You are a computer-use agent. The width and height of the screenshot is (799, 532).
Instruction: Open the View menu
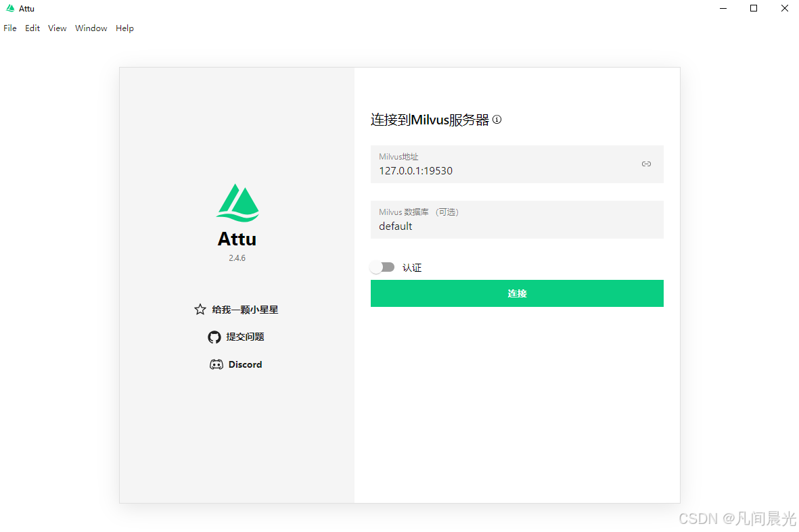[57, 28]
